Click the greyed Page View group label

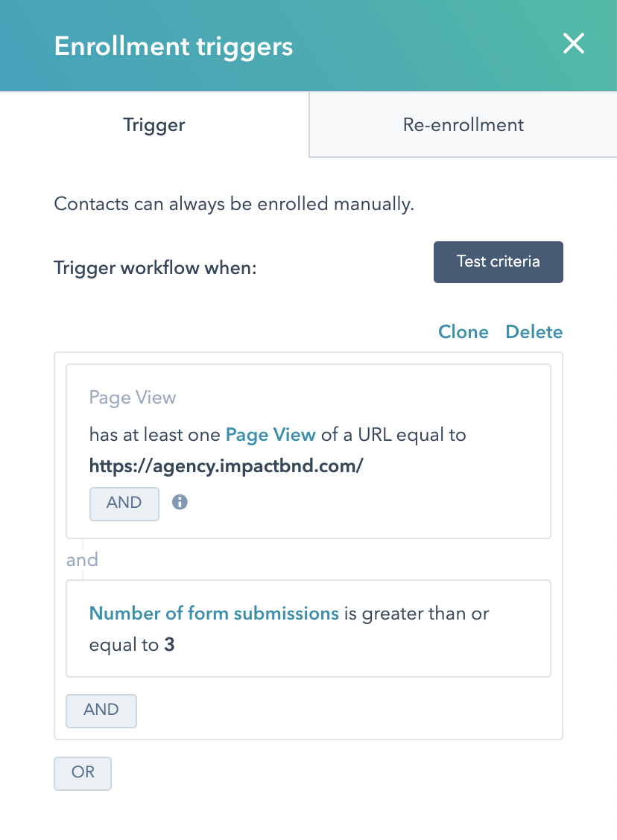132,397
